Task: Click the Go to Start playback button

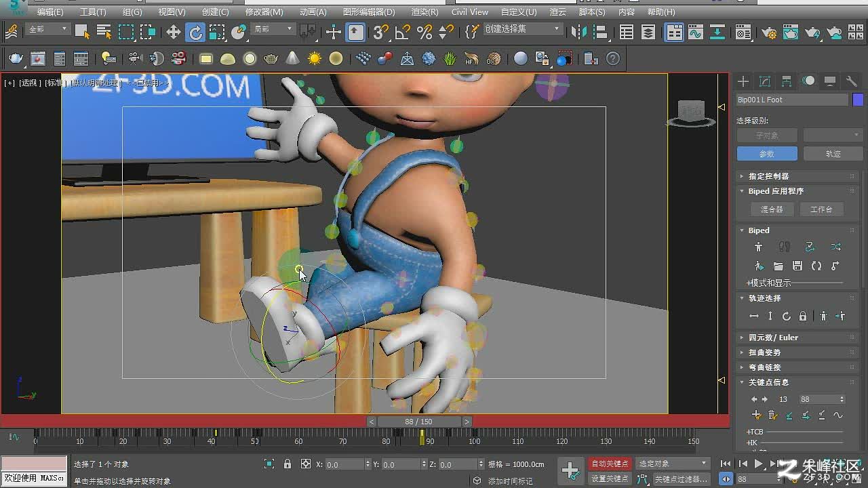Action: click(x=726, y=464)
